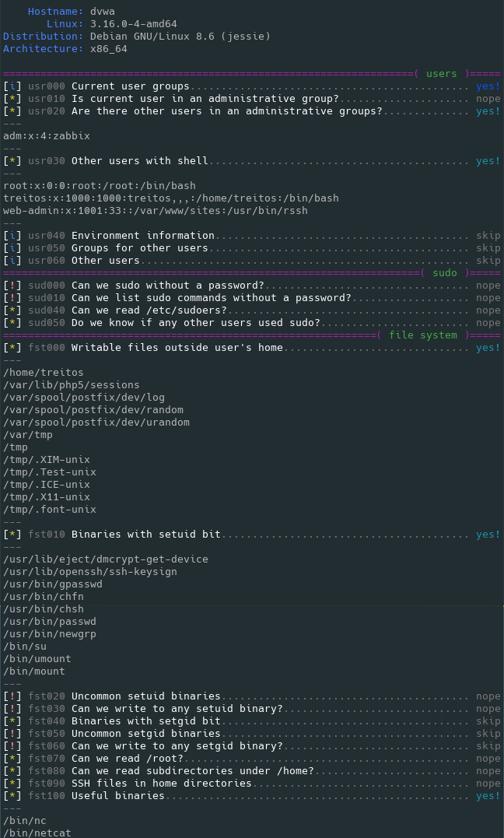
Task: Click the file system section header
Action: [x=423, y=335]
